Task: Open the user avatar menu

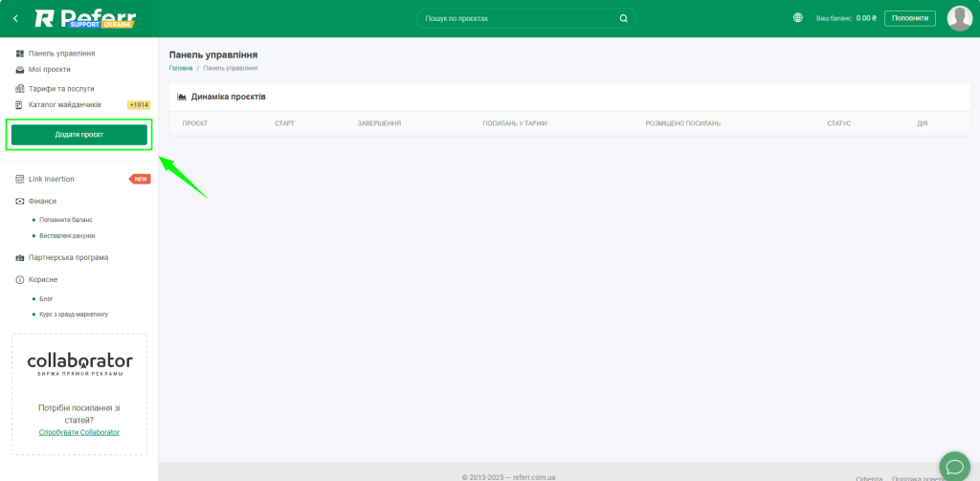Action: 959,18
